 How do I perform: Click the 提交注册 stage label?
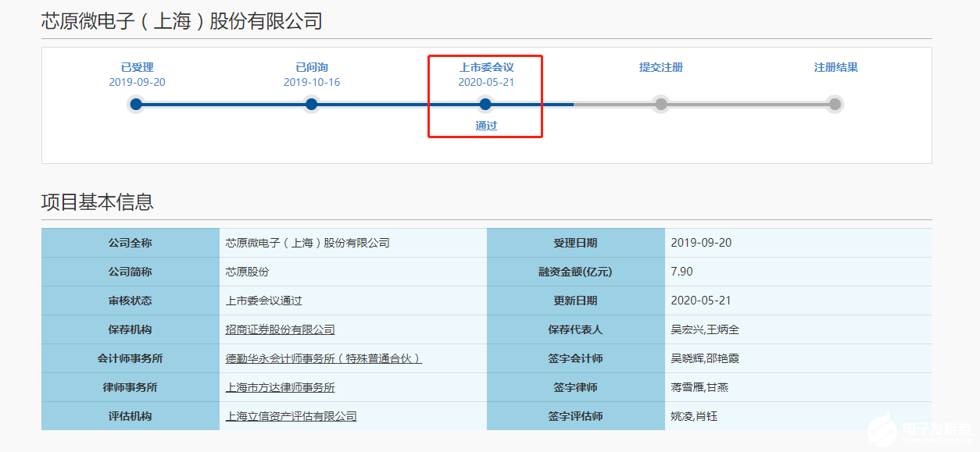tap(661, 67)
